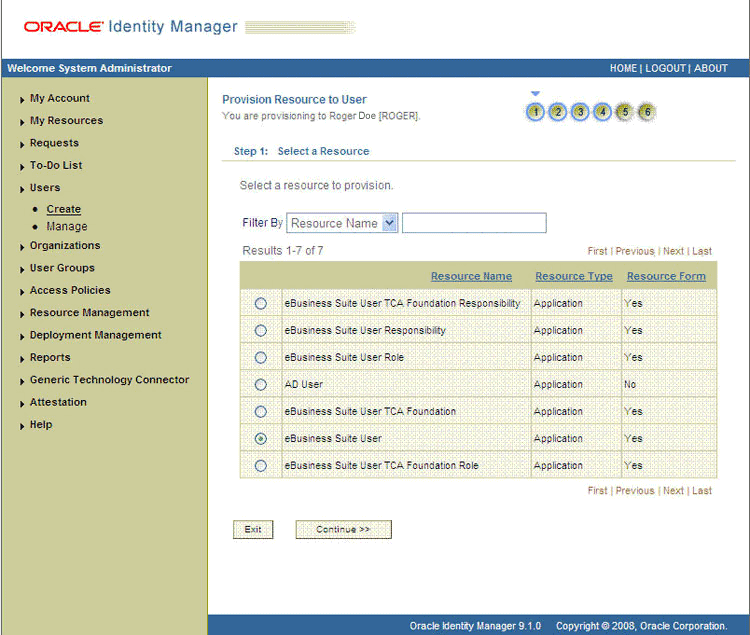Screen dimensions: 750x635
Task: Go to HOME in header
Action: coord(623,68)
